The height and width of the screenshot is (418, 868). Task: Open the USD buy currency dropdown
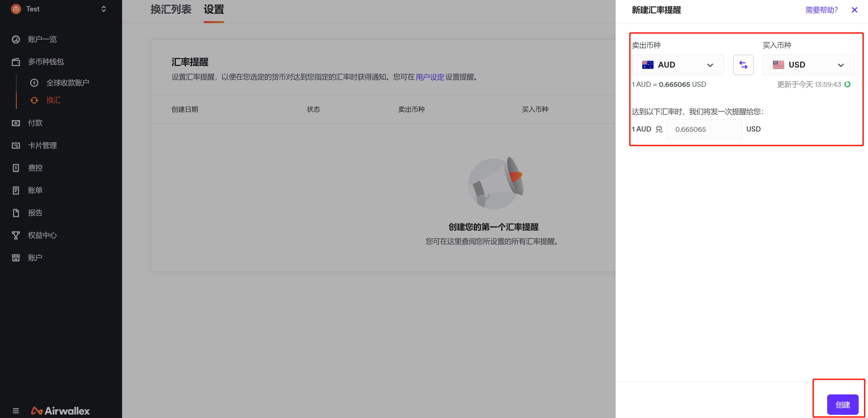(x=808, y=65)
